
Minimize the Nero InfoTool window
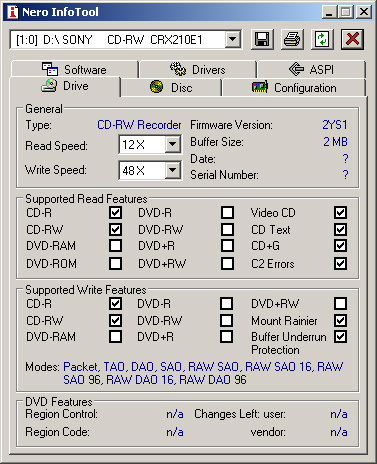pyautogui.click(x=329, y=12)
